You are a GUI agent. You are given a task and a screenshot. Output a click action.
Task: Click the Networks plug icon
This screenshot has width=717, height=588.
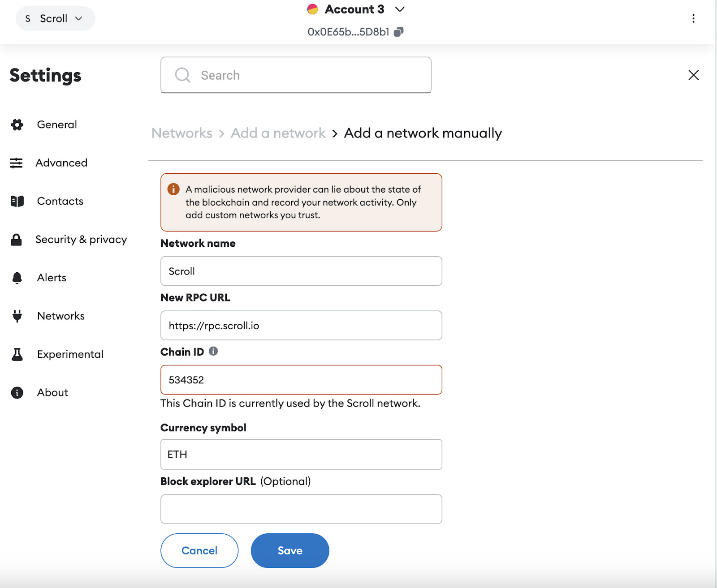tap(17, 316)
